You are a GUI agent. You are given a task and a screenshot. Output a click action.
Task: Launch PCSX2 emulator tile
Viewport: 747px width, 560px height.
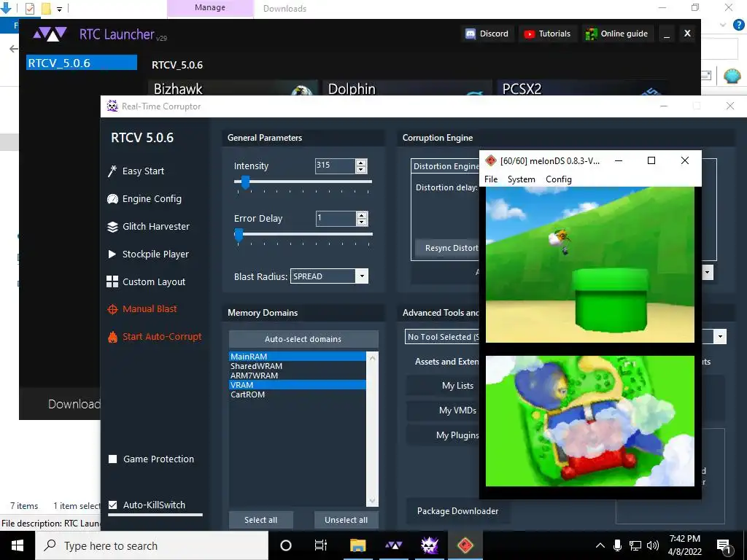click(x=582, y=88)
